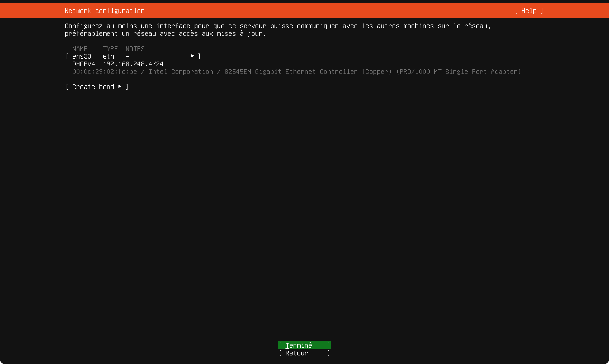Click the NAME column header
Screen dimensions: 609x364
click(80, 49)
